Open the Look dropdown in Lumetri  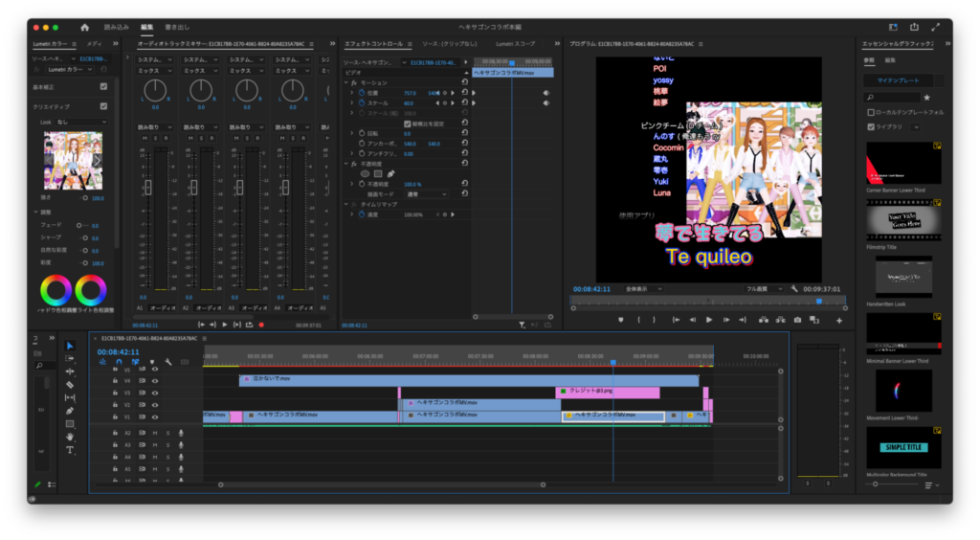81,122
